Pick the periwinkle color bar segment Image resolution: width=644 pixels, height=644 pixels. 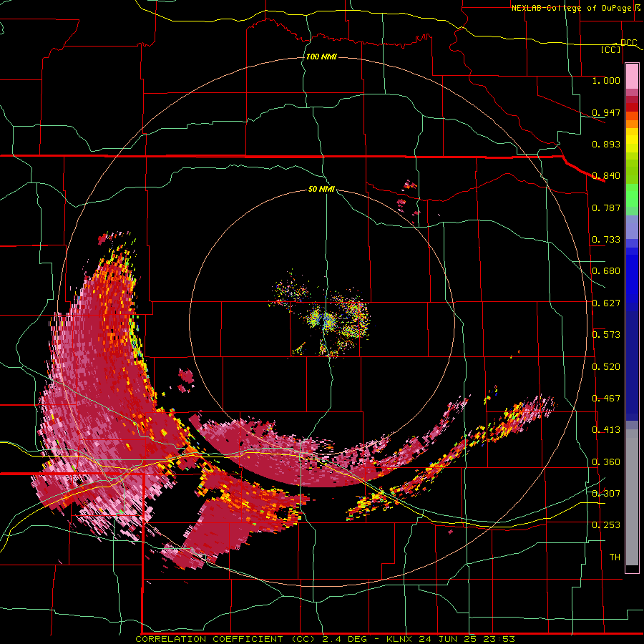coord(632,227)
